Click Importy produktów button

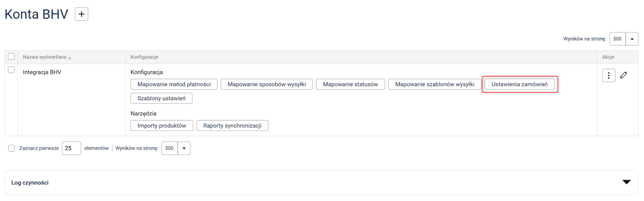click(161, 126)
